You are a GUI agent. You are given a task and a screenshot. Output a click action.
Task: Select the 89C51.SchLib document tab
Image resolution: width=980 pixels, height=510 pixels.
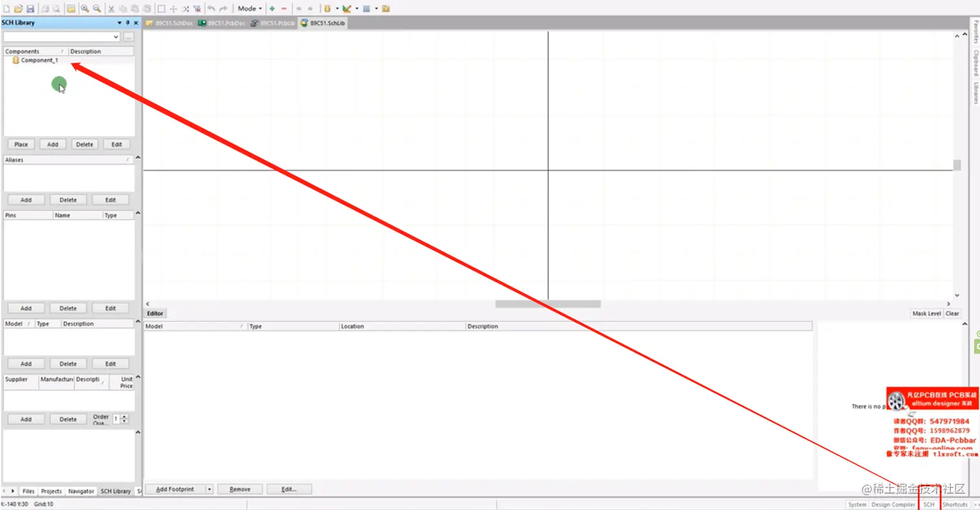coord(323,23)
